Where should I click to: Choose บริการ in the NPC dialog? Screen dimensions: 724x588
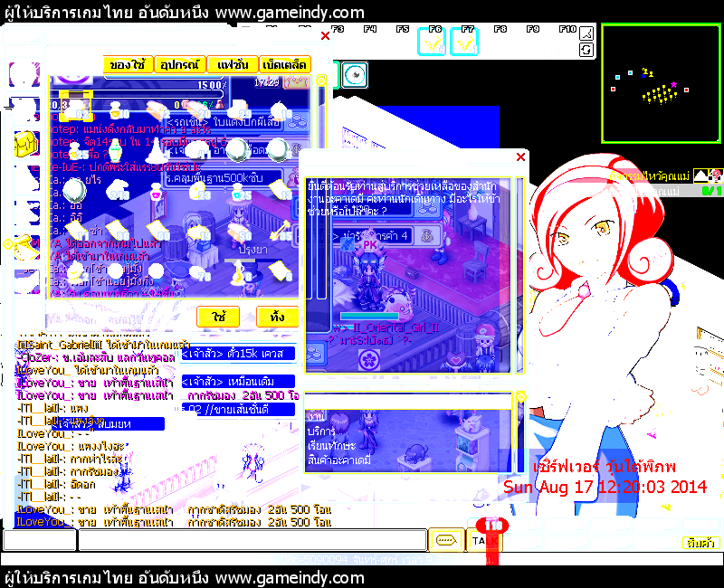(321, 432)
